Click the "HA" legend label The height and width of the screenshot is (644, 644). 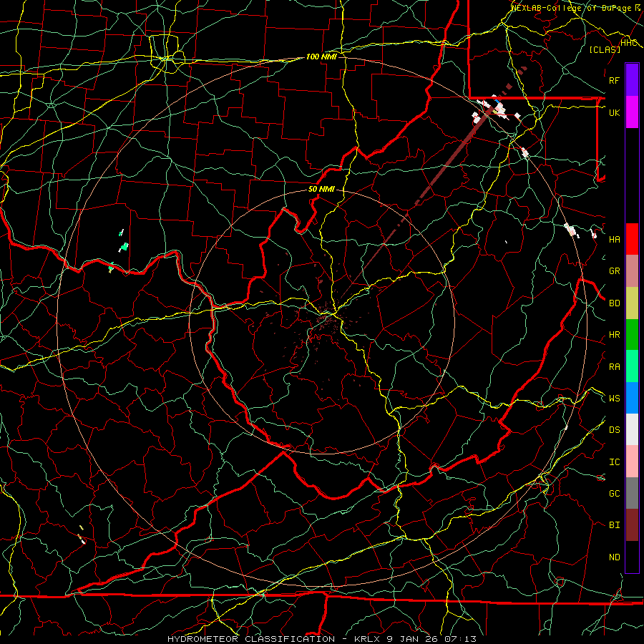tap(614, 240)
